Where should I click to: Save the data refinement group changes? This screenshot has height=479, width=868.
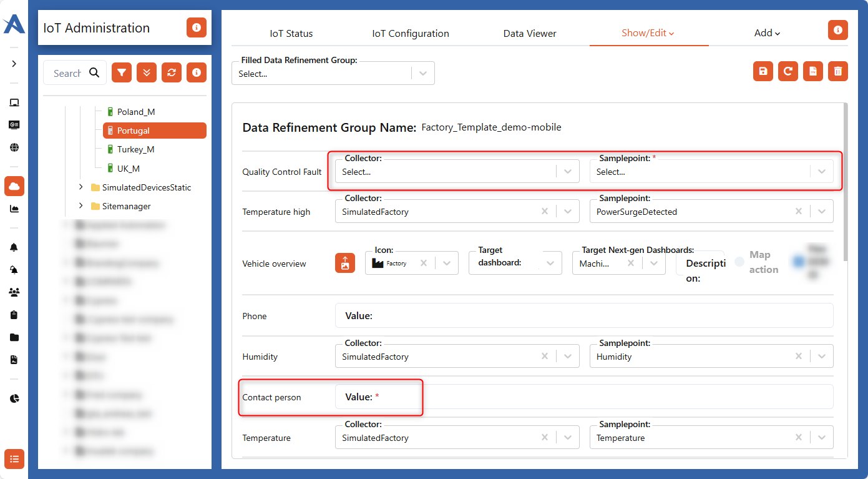[x=763, y=71]
